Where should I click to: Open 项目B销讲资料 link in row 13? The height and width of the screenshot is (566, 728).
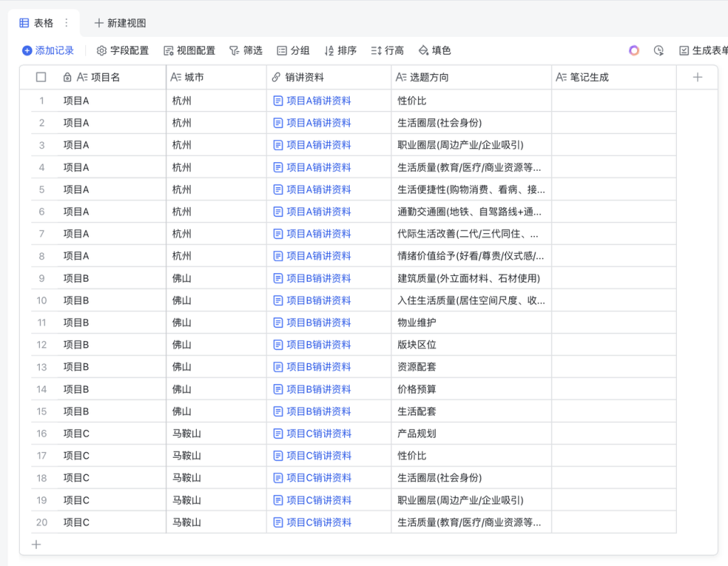[x=318, y=367]
